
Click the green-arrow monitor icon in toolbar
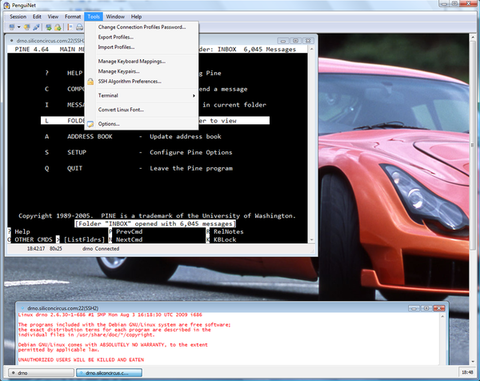(x=49, y=27)
